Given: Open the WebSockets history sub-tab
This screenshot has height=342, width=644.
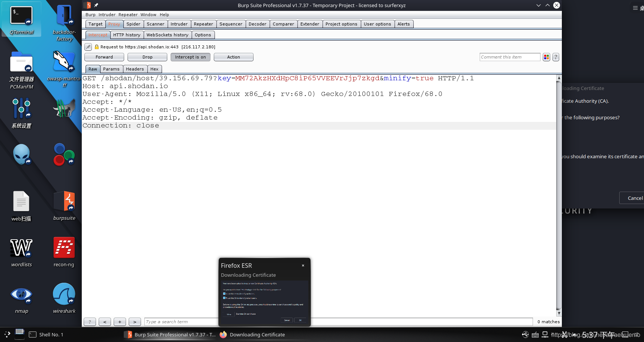Looking at the screenshot, I should pyautogui.click(x=167, y=35).
